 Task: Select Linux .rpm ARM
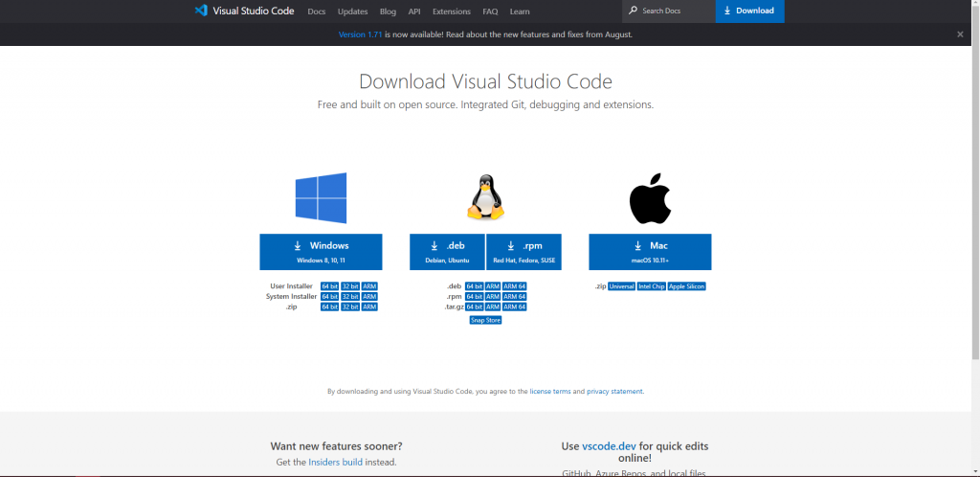[493, 296]
